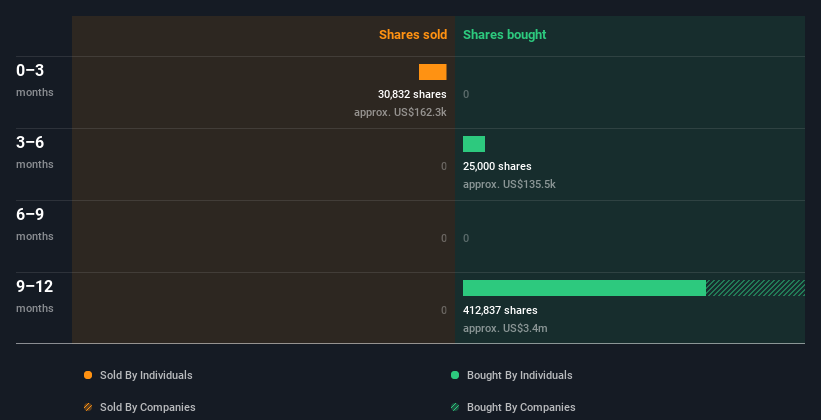The image size is (821, 420).
Task: Click the striped Bought By Companies legend icon
Action: pyautogui.click(x=455, y=407)
